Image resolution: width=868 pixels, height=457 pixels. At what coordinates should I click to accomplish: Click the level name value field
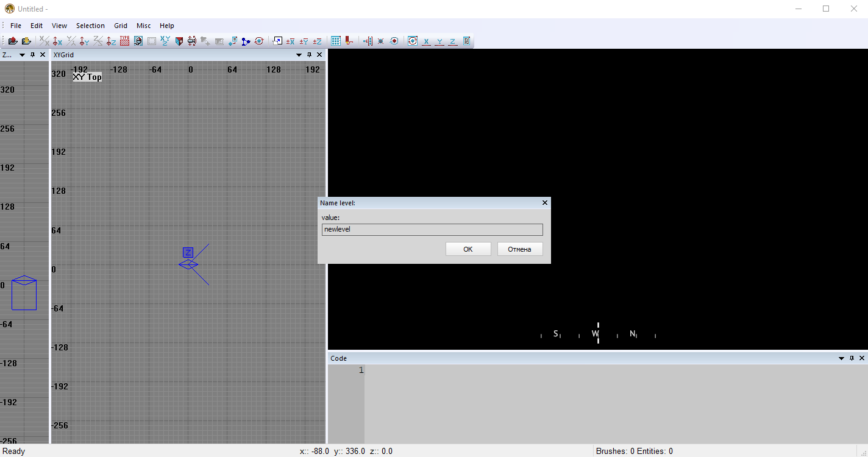[432, 229]
